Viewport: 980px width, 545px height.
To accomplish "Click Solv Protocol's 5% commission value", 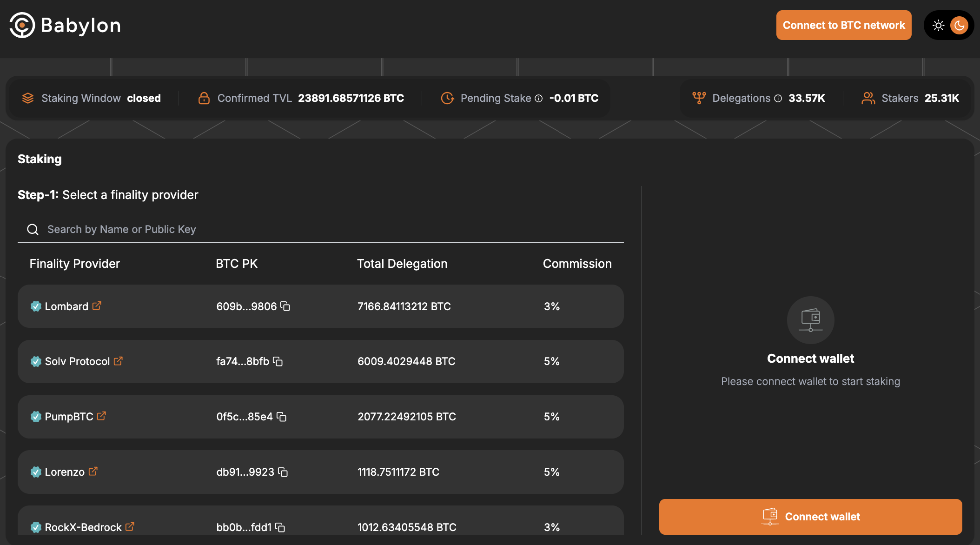I will click(552, 361).
